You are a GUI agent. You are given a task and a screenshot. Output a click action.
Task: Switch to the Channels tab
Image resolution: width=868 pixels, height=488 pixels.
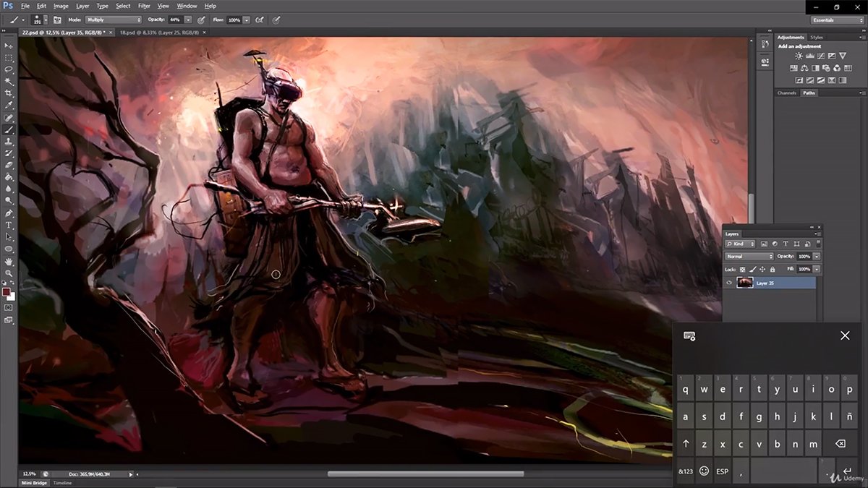[786, 93]
